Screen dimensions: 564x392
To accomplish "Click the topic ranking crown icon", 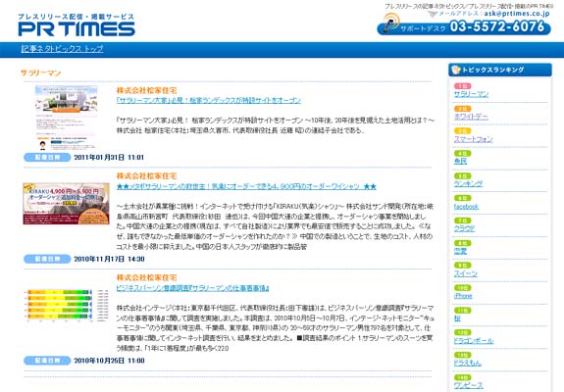I will 456,70.
